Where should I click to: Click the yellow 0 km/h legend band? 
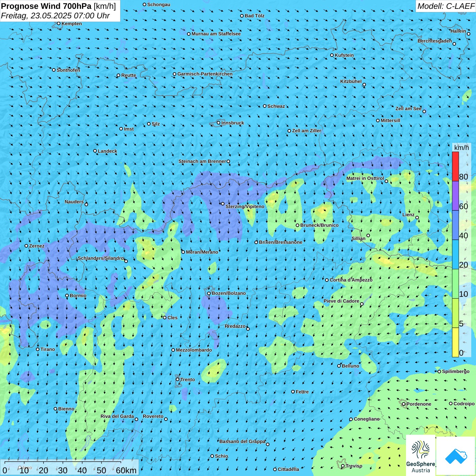(455, 342)
